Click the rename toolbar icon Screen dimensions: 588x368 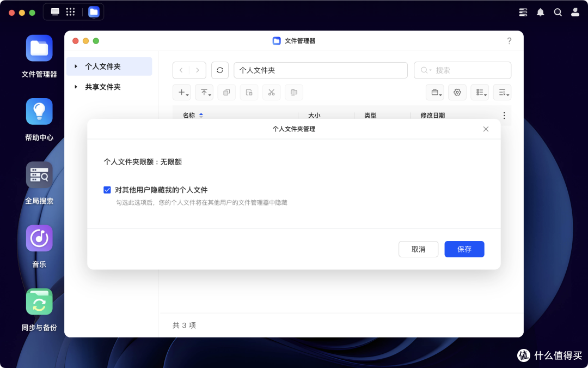tap(294, 92)
